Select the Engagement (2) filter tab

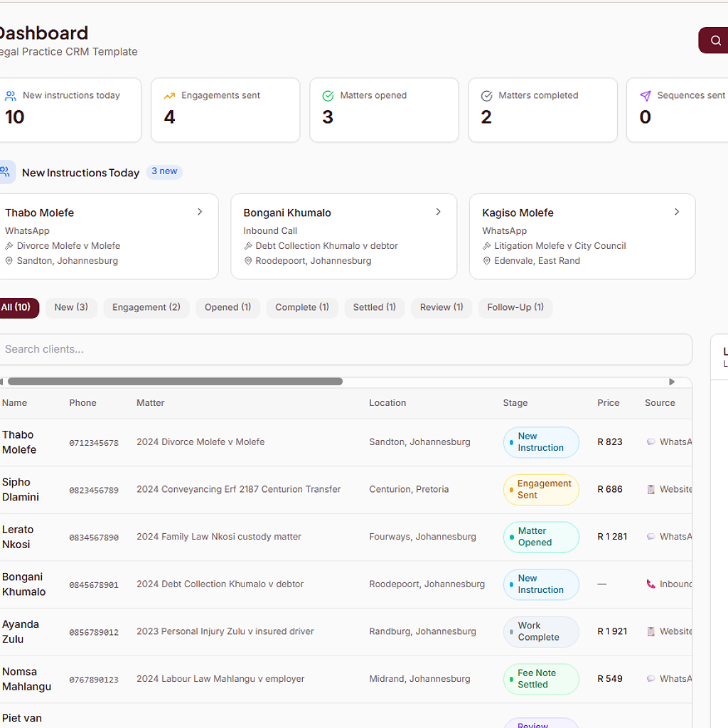pos(146,308)
